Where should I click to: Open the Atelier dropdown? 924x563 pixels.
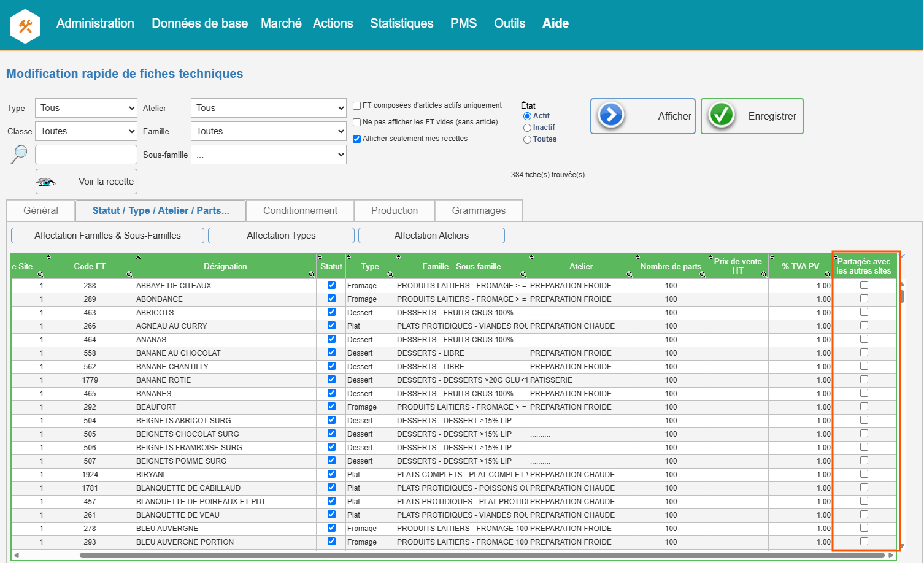[x=269, y=108]
